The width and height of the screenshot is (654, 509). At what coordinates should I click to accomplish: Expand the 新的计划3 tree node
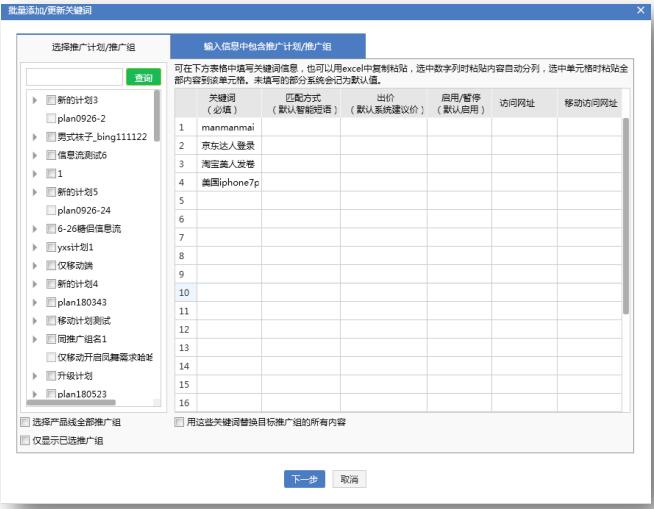click(x=36, y=100)
